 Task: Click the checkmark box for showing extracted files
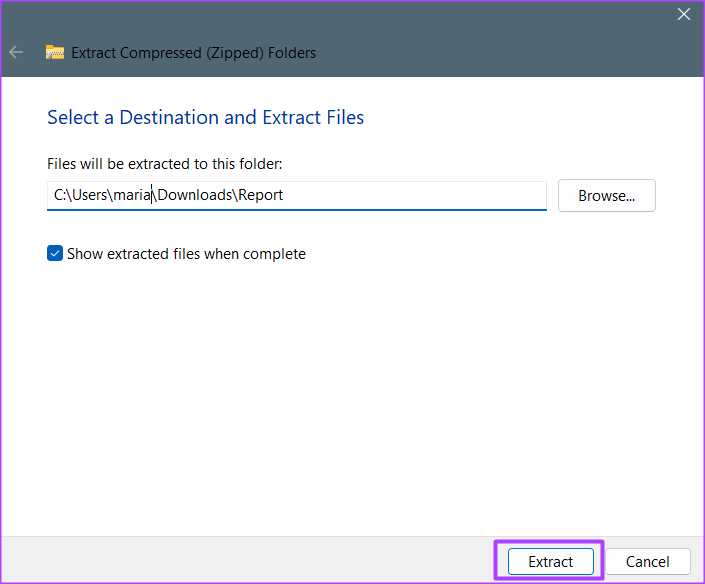point(55,253)
